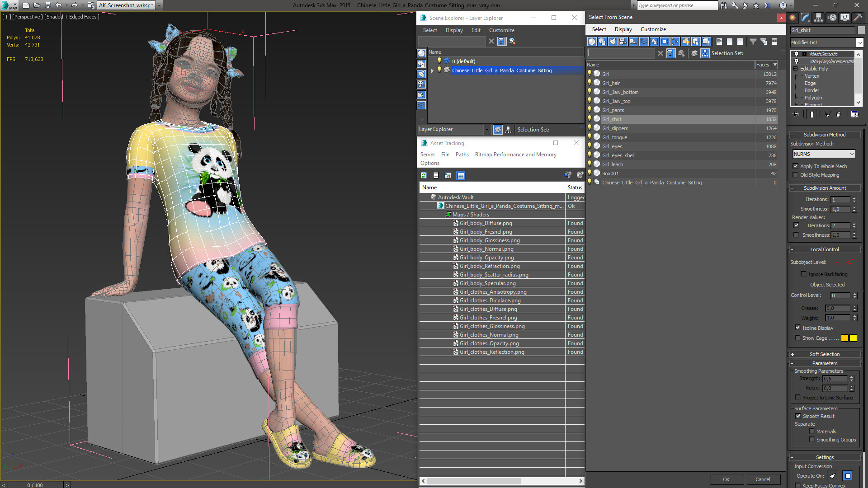Image resolution: width=868 pixels, height=488 pixels.
Task: Open Paths menu in Asset Tracking
Action: [x=462, y=155]
